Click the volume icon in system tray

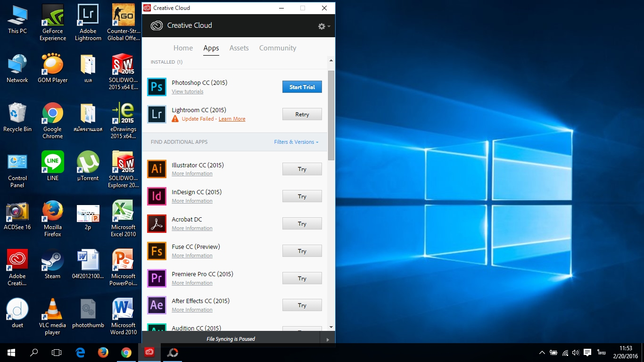point(576,353)
